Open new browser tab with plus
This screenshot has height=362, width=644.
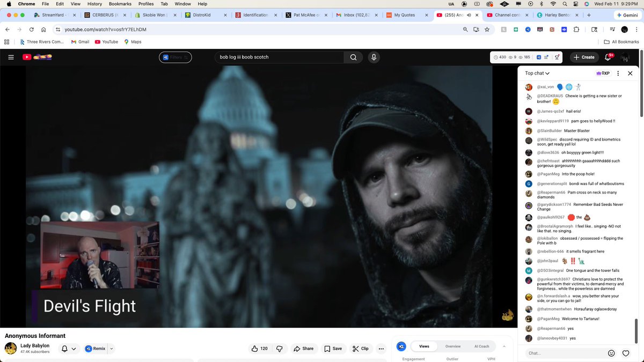(589, 15)
